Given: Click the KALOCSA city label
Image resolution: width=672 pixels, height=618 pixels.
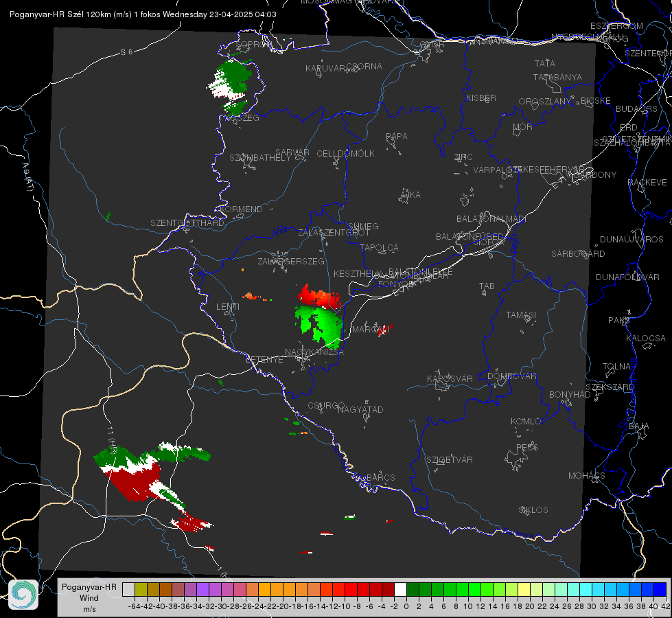Looking at the screenshot, I should 645,339.
